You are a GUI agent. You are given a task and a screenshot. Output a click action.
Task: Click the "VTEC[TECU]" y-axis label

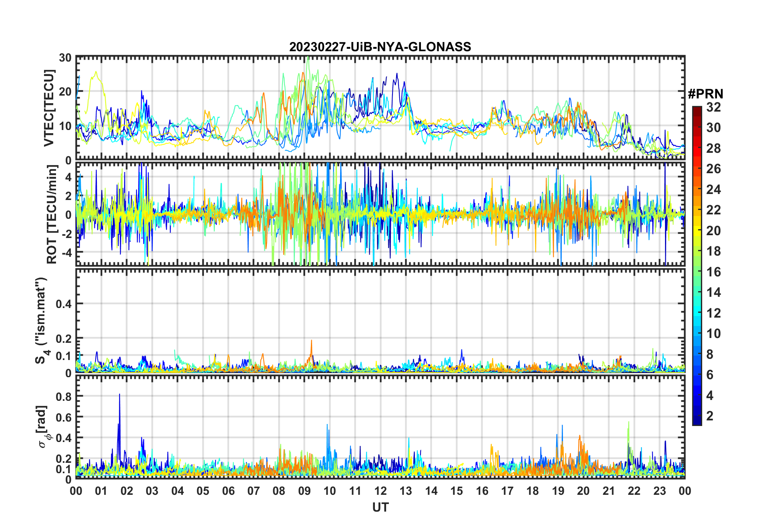click(49, 108)
